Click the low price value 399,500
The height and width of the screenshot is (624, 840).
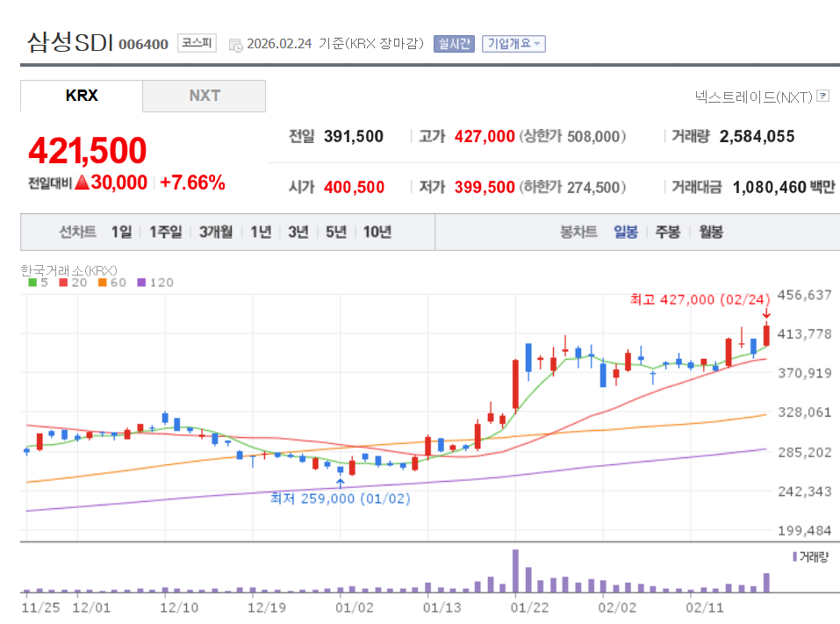(485, 188)
